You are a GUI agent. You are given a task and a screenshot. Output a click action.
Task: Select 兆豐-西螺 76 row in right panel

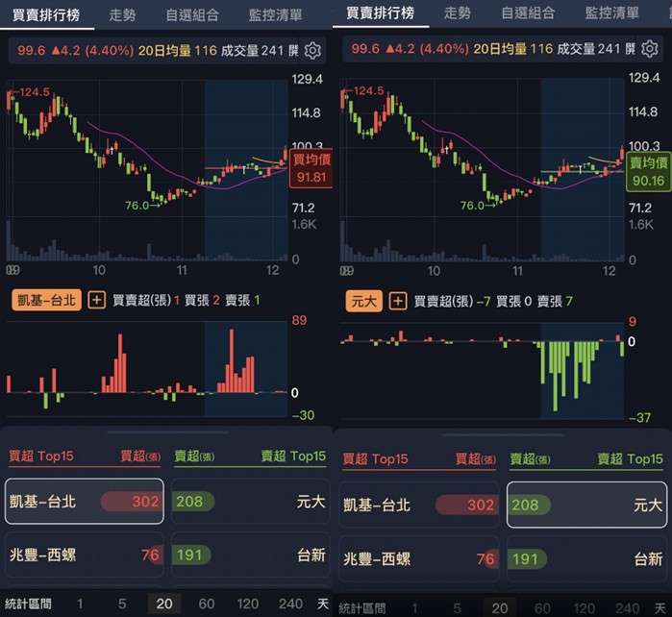pyautogui.click(x=419, y=558)
